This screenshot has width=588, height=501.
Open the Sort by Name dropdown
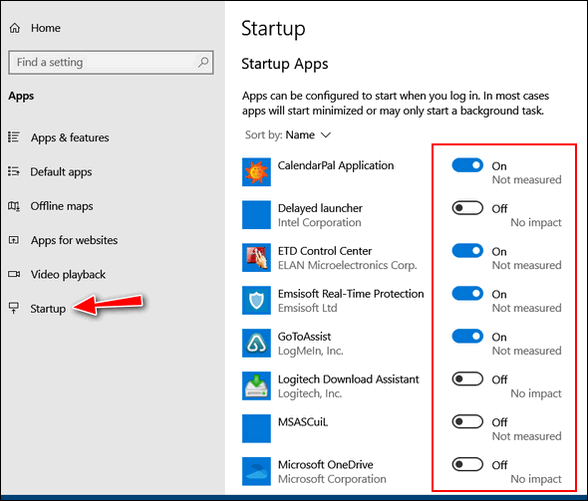coord(288,135)
